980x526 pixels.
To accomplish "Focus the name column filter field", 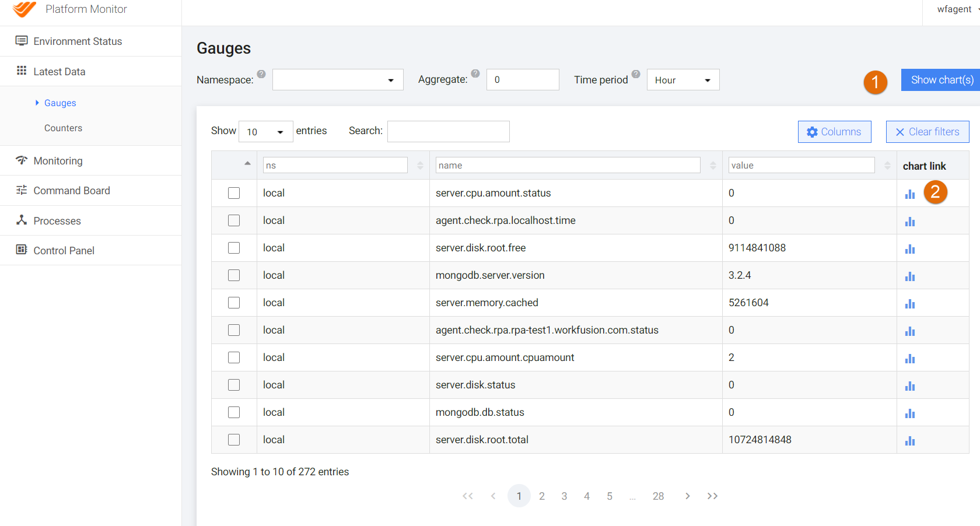I will tap(568, 165).
